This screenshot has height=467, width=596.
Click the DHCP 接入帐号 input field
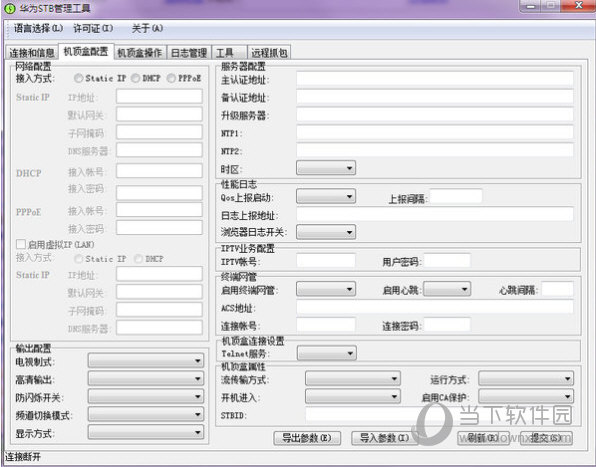point(159,171)
